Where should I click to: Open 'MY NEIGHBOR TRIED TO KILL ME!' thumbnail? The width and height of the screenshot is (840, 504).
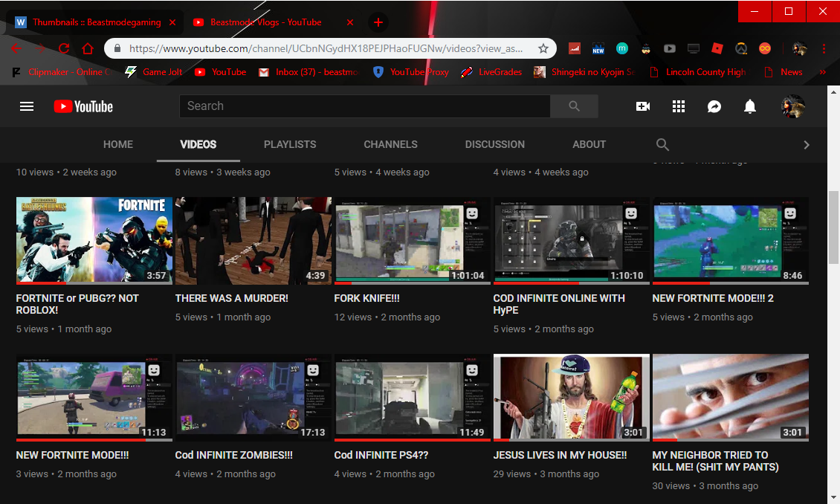(731, 398)
